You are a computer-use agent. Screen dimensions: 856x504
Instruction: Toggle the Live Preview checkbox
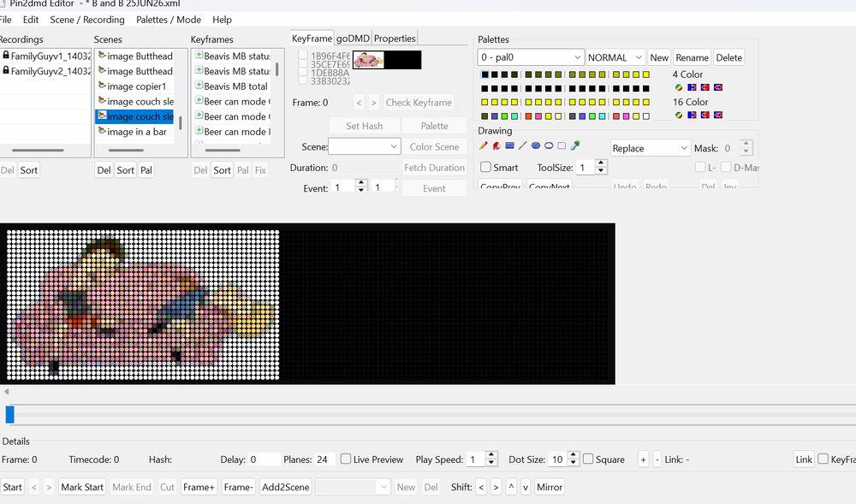[x=346, y=460]
